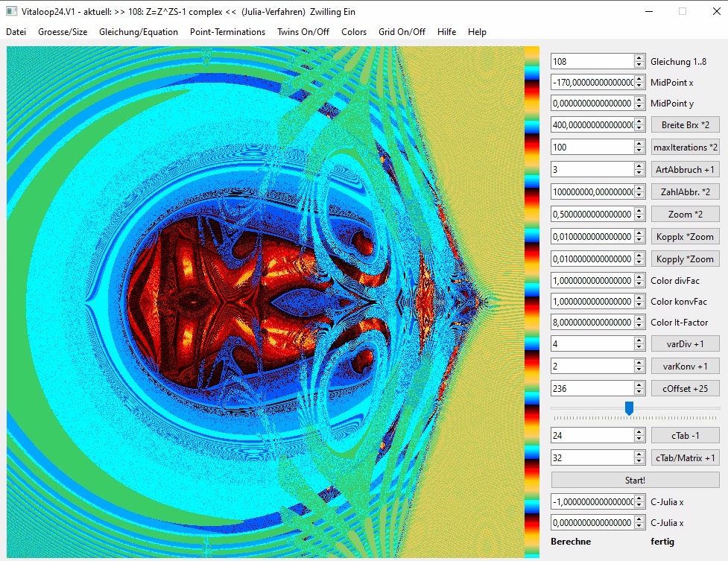
Task: Open the Groesse/Size menu
Action: point(63,31)
